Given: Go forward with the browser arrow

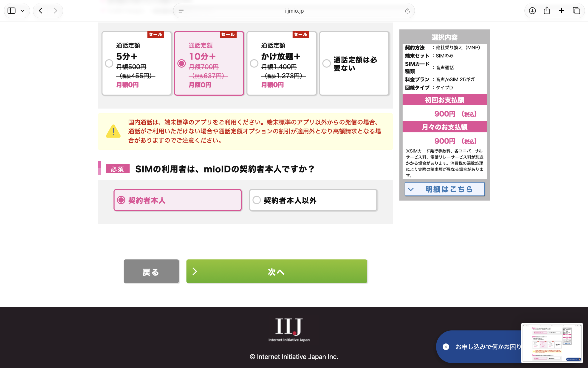Looking at the screenshot, I should (x=55, y=11).
